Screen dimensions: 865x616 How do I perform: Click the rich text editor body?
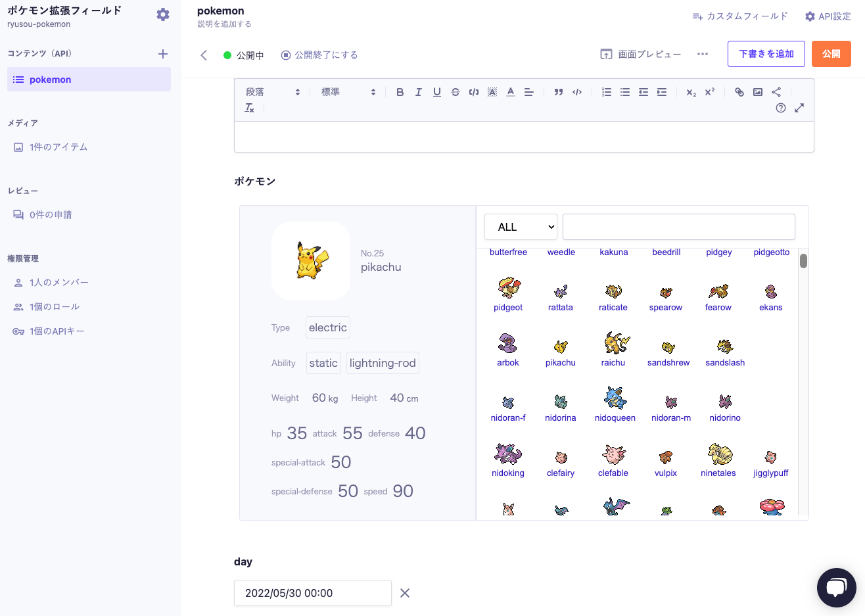coord(524,137)
